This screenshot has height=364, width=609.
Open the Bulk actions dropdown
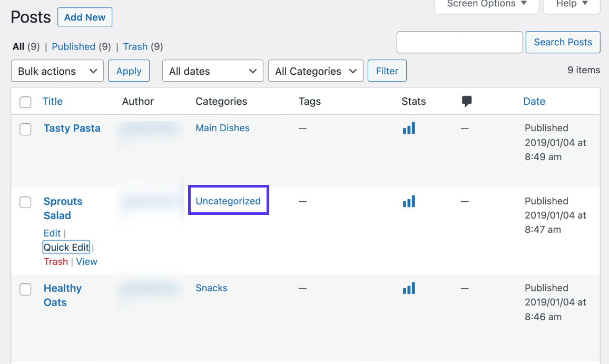[x=57, y=71]
